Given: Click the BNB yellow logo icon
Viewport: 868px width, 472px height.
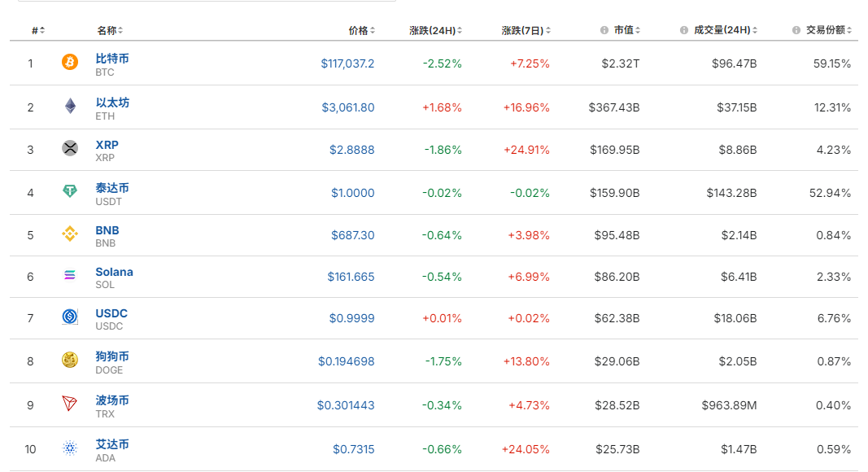Looking at the screenshot, I should click(70, 234).
